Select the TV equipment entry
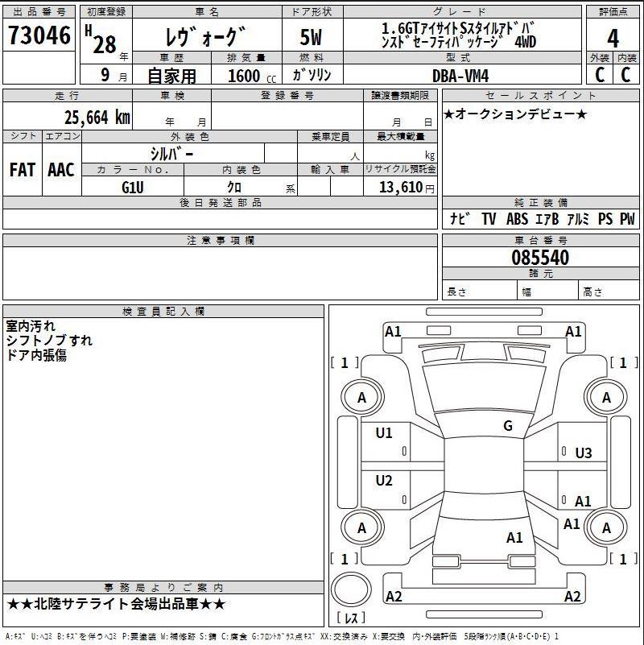Screen dimensions: 644x645 tap(489, 219)
